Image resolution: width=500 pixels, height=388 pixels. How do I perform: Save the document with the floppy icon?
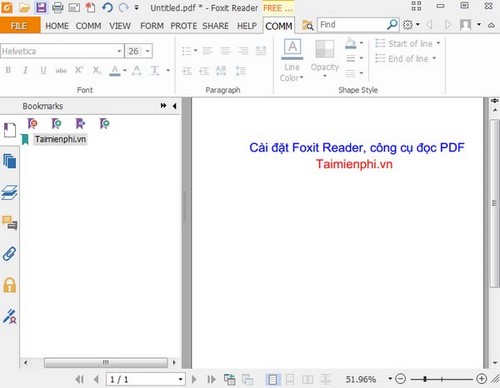coord(41,7)
